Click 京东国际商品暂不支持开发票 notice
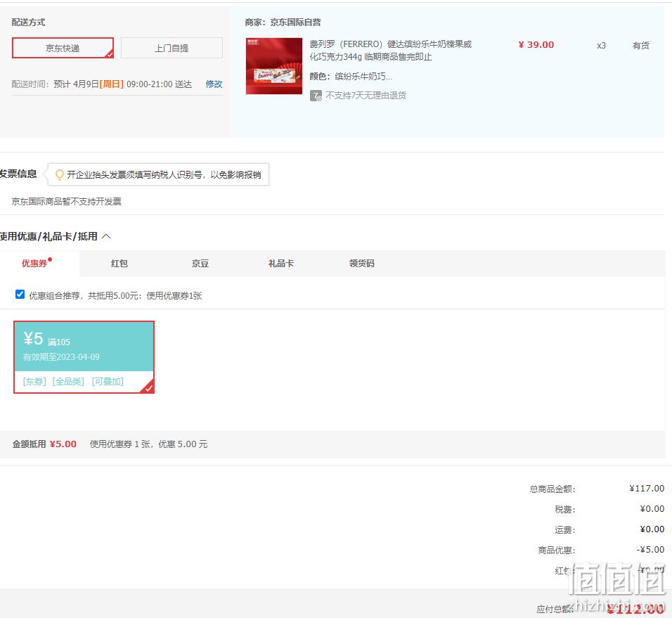 tap(67, 201)
